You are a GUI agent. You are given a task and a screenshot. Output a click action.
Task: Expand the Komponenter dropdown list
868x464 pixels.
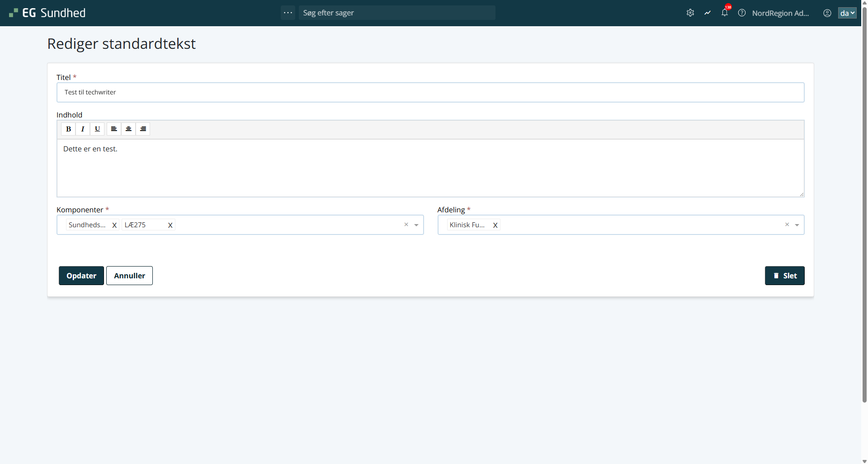click(416, 225)
